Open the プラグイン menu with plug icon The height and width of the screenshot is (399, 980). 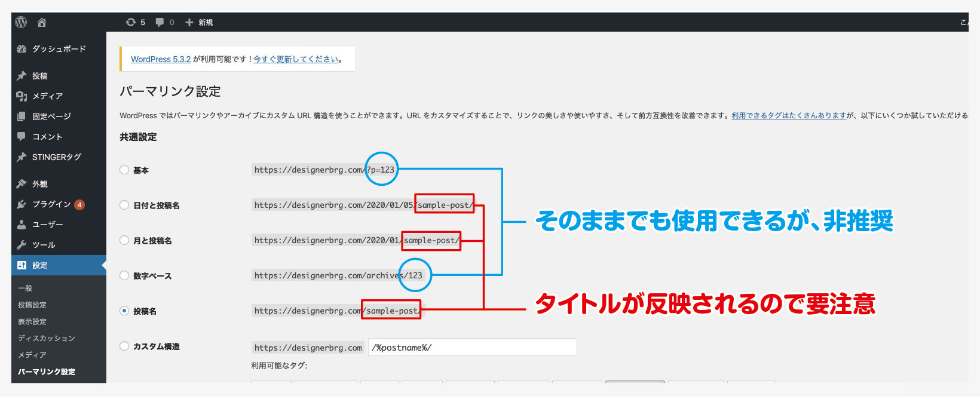click(x=51, y=204)
